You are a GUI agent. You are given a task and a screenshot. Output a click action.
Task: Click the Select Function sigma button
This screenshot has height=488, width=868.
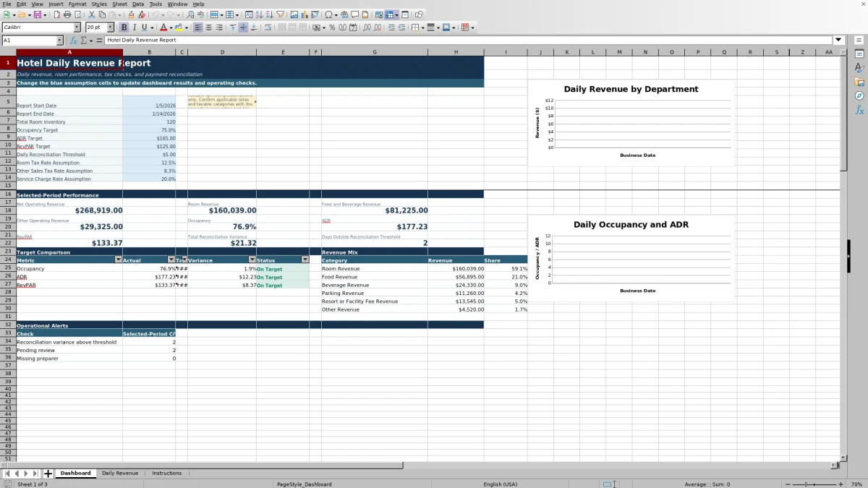84,40
